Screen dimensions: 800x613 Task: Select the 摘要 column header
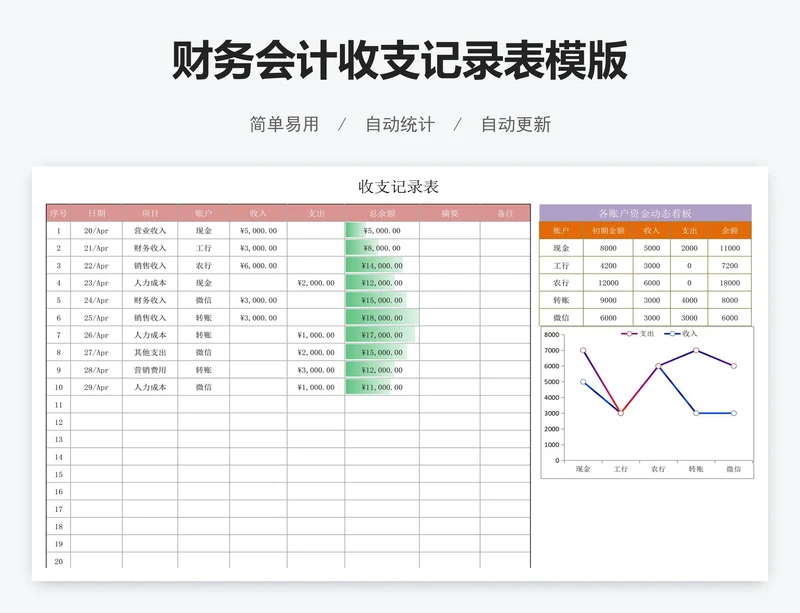pos(449,213)
